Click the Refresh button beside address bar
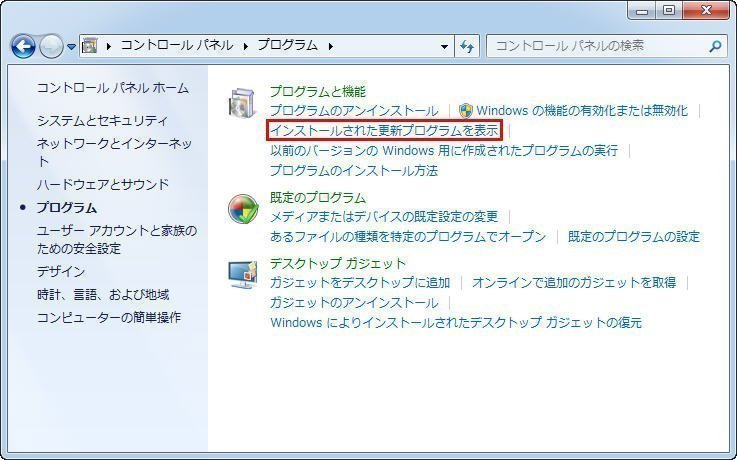The height and width of the screenshot is (460, 737). click(x=467, y=46)
